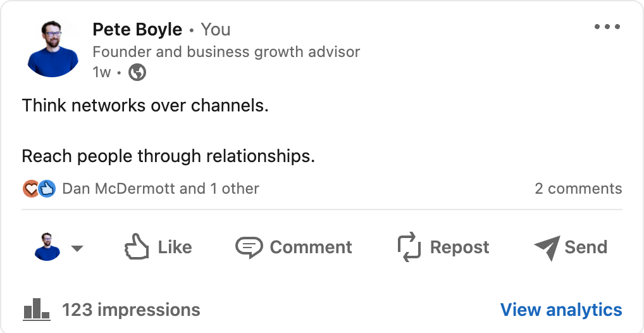Viewport: 644px width, 333px height.
Task: View reactions from Dan McDermott and 1 other
Action: coord(161,189)
